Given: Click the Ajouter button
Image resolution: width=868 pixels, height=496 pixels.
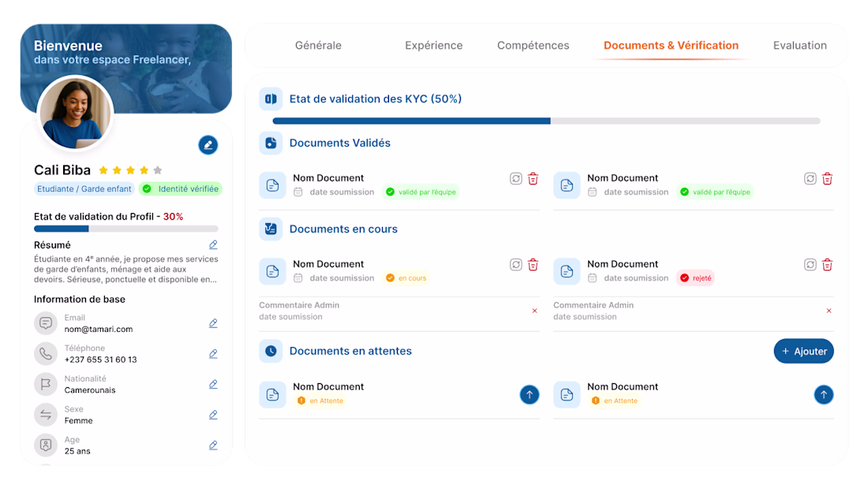Looking at the screenshot, I should (x=804, y=351).
